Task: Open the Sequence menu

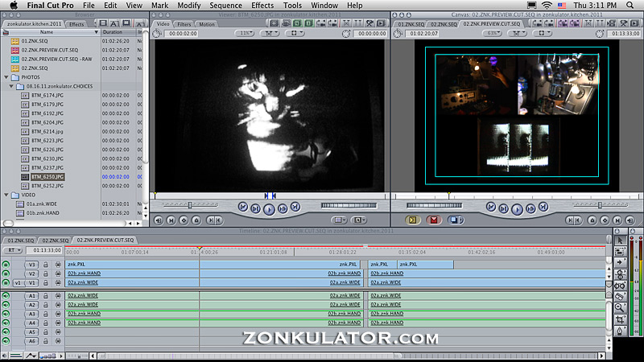Action: 225,6
